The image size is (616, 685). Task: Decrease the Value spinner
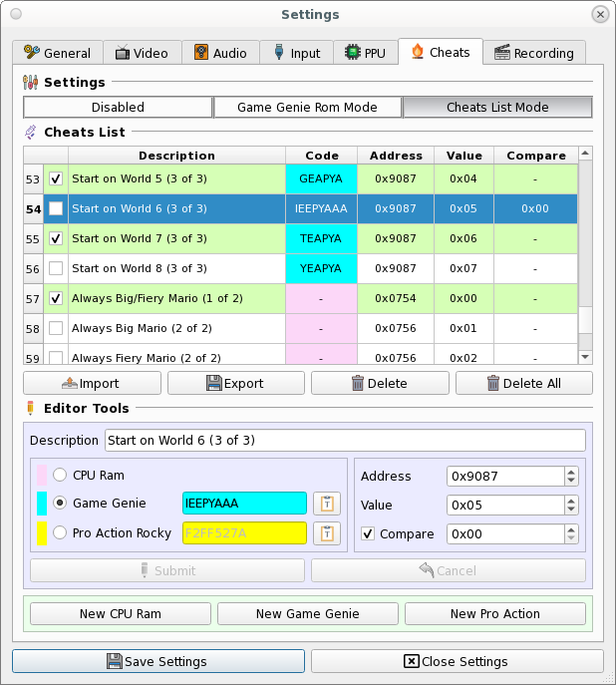pos(571,510)
